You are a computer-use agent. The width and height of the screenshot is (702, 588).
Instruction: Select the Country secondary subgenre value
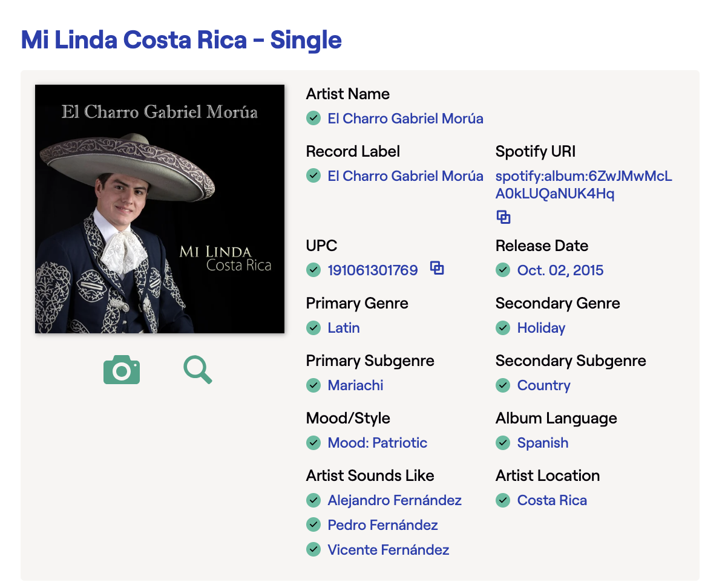543,385
